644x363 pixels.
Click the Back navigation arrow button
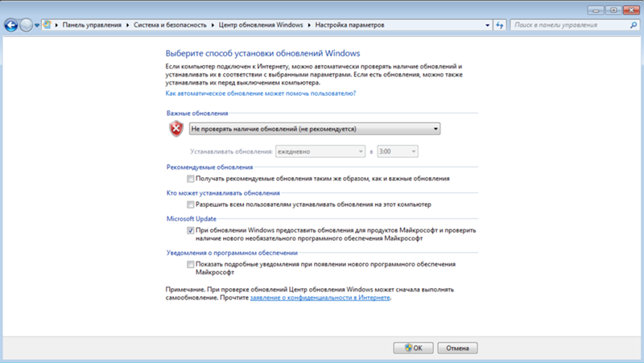(12, 26)
